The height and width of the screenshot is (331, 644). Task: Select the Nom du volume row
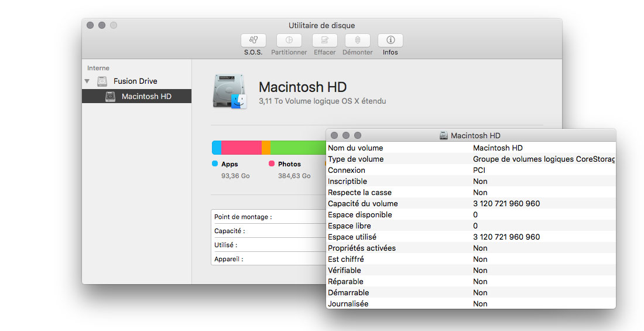471,148
